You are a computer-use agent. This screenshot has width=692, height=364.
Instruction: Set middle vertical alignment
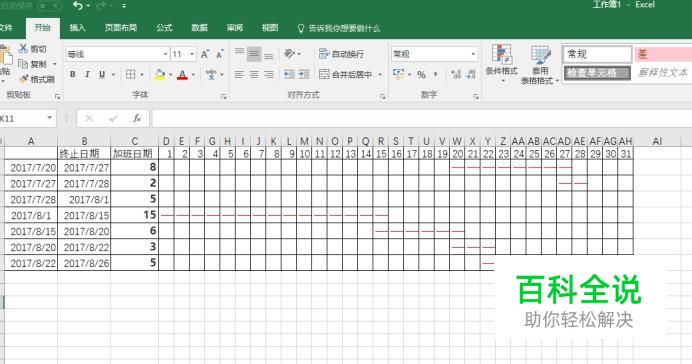[254, 53]
